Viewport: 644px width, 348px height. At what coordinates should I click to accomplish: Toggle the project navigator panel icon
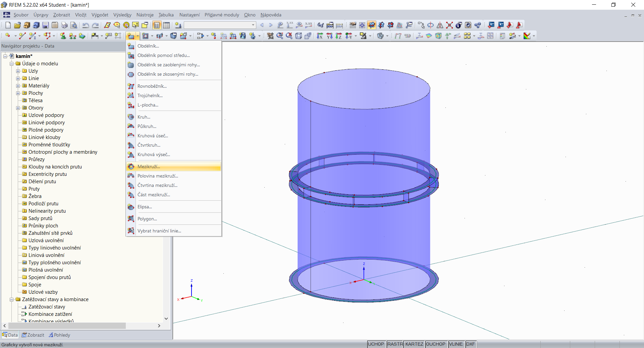click(157, 25)
